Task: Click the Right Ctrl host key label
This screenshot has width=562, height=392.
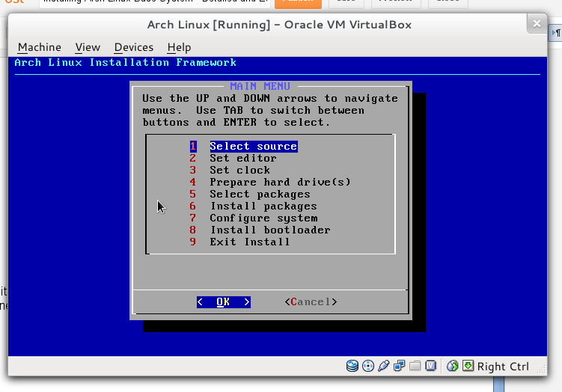Action: point(503,367)
